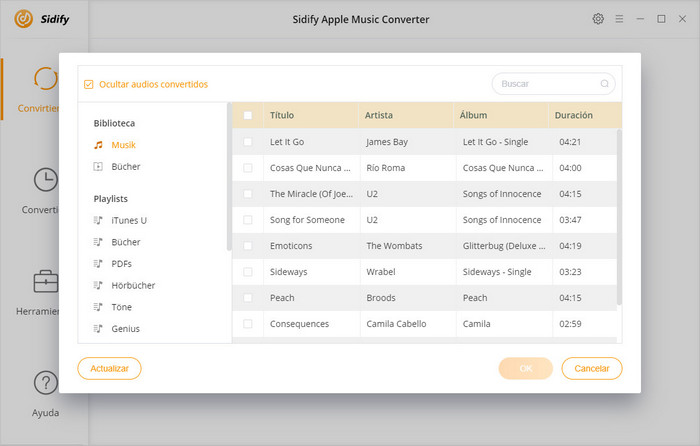Image resolution: width=700 pixels, height=446 pixels.
Task: Click the Hörbücher playlist icon
Action: coord(98,285)
